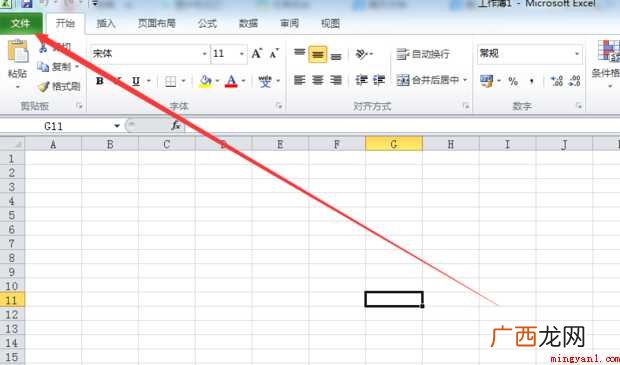Click the text orientation icon

(x=361, y=54)
